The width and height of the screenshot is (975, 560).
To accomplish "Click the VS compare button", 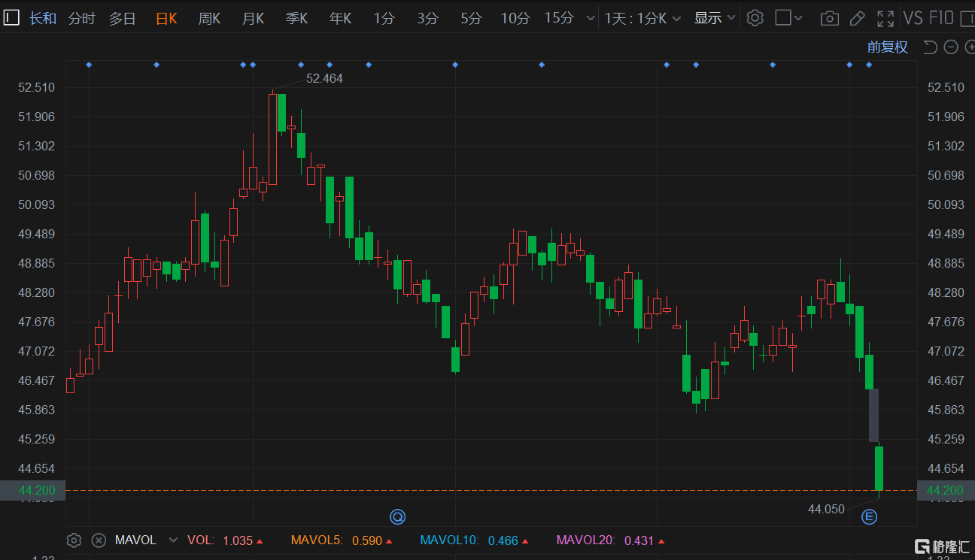I will coord(913,18).
